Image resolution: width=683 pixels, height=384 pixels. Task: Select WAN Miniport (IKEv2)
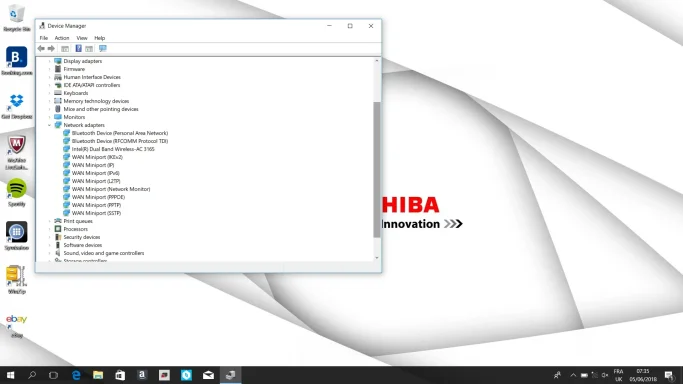(97, 157)
